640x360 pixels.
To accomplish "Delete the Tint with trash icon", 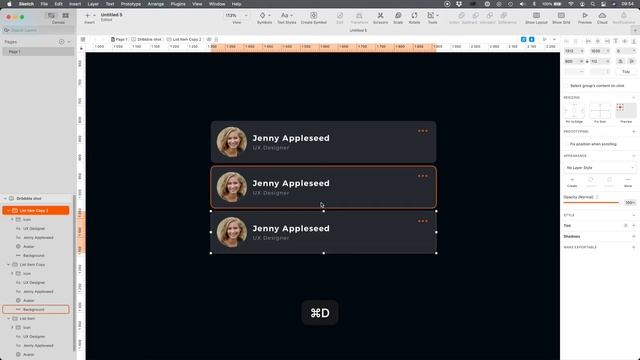I will coord(625,225).
